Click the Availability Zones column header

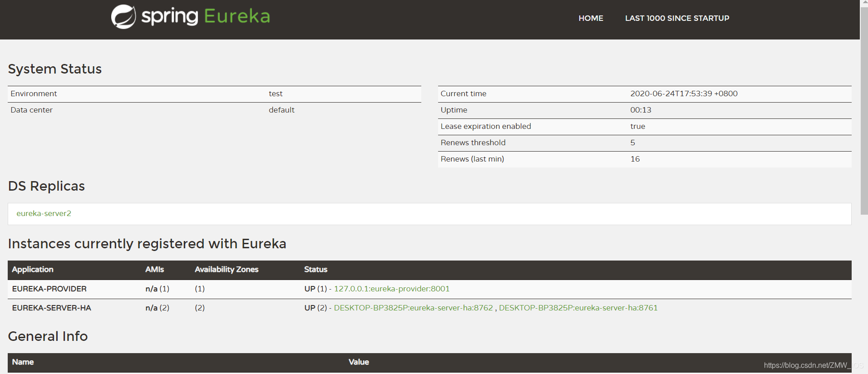[x=227, y=270]
